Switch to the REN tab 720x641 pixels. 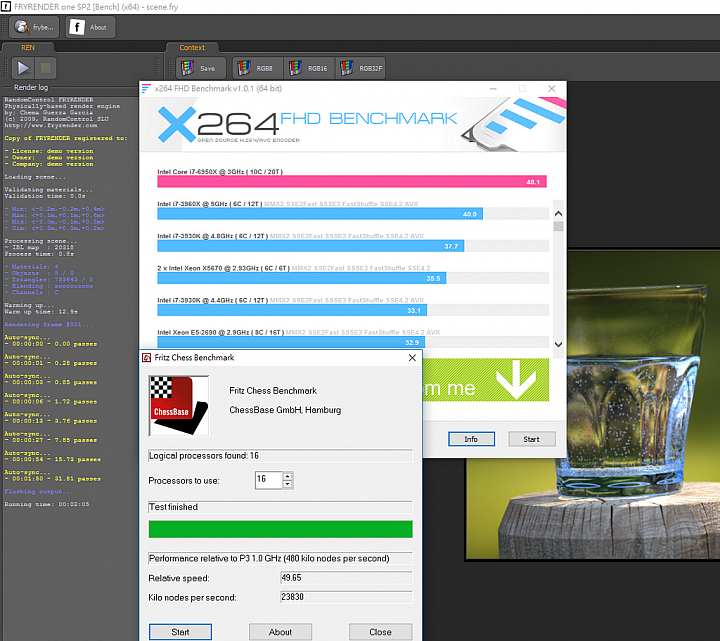(28, 47)
